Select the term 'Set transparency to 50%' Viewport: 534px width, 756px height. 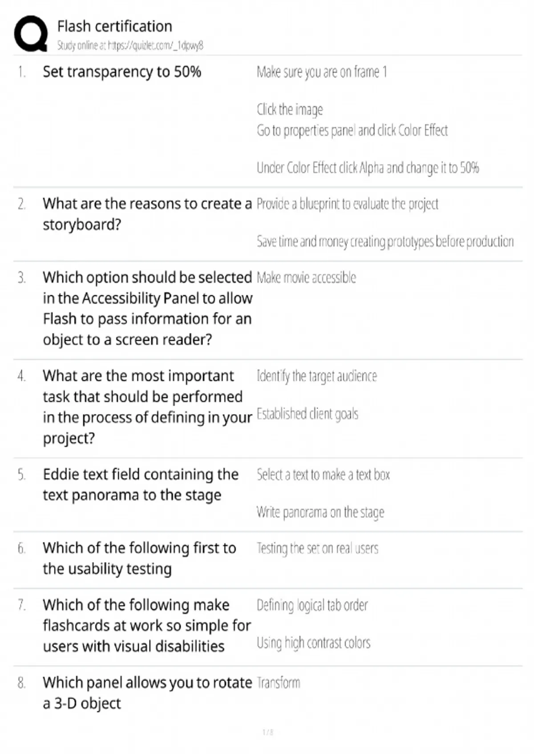122,72
